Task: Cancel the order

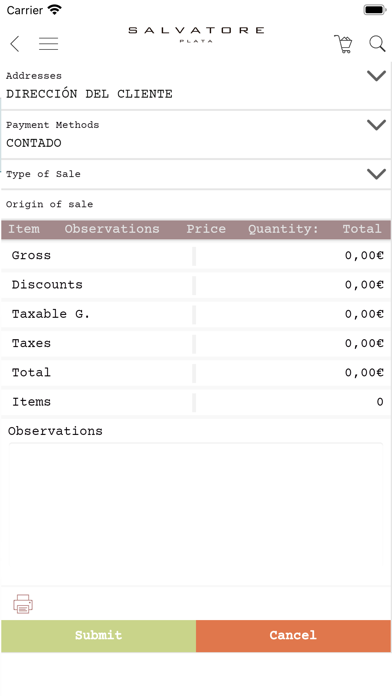Action: (x=293, y=636)
